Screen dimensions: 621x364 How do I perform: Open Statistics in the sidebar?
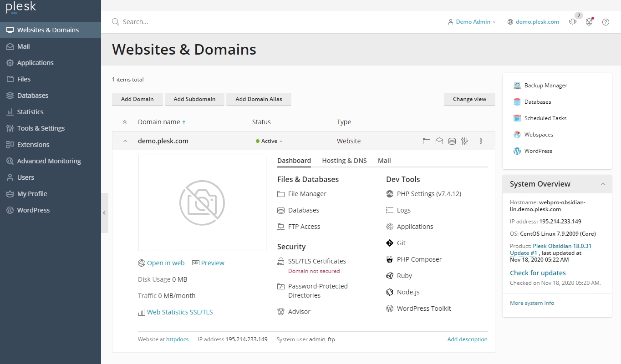pos(51,112)
